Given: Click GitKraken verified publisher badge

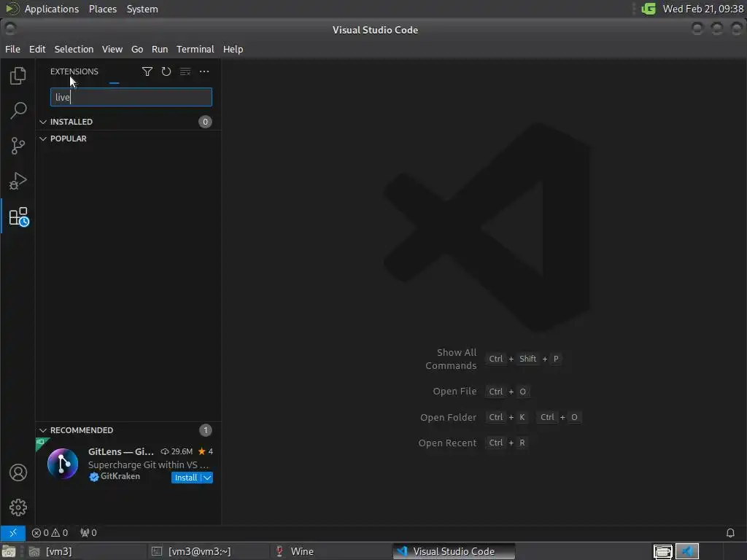Looking at the screenshot, I should click(x=94, y=477).
